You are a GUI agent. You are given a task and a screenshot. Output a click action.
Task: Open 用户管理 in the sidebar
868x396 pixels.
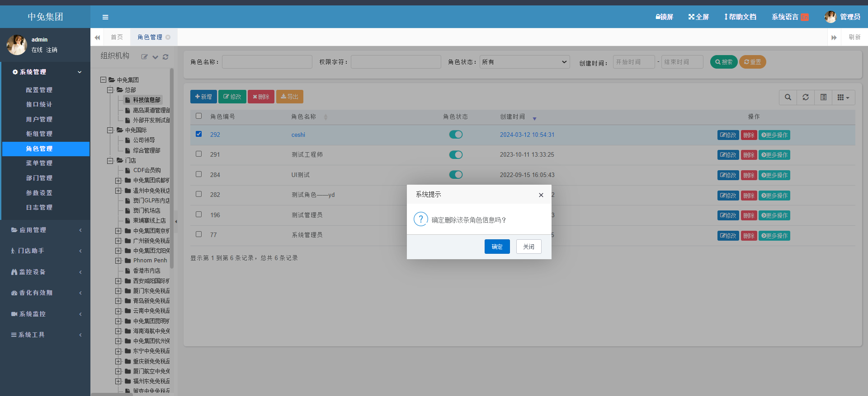point(39,119)
